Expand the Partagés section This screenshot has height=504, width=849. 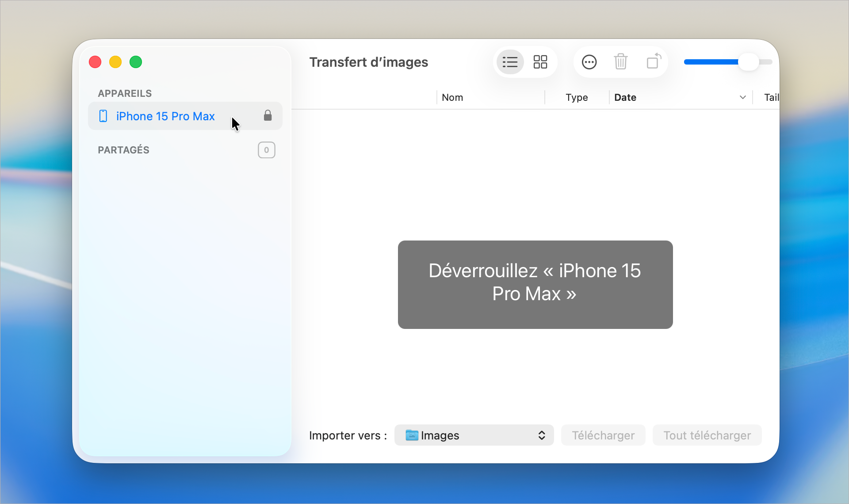pos(123,150)
